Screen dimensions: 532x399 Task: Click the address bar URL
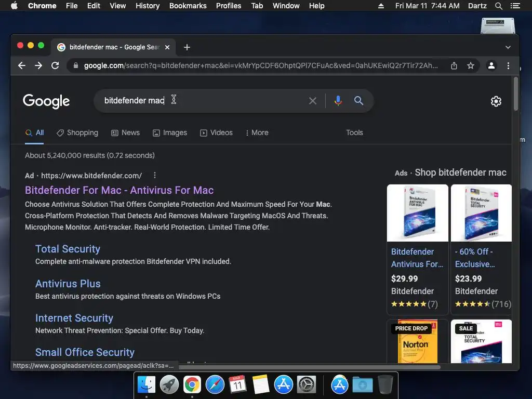261,65
